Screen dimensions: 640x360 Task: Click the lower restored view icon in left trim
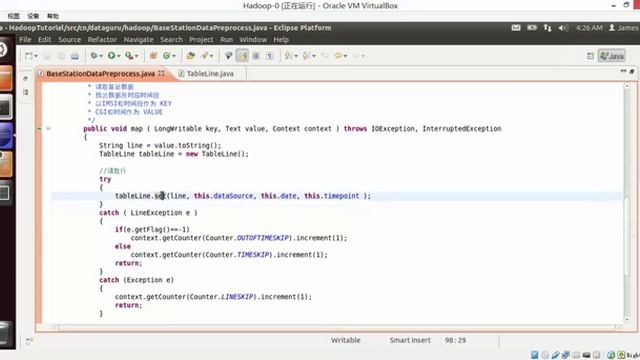pos(25,92)
